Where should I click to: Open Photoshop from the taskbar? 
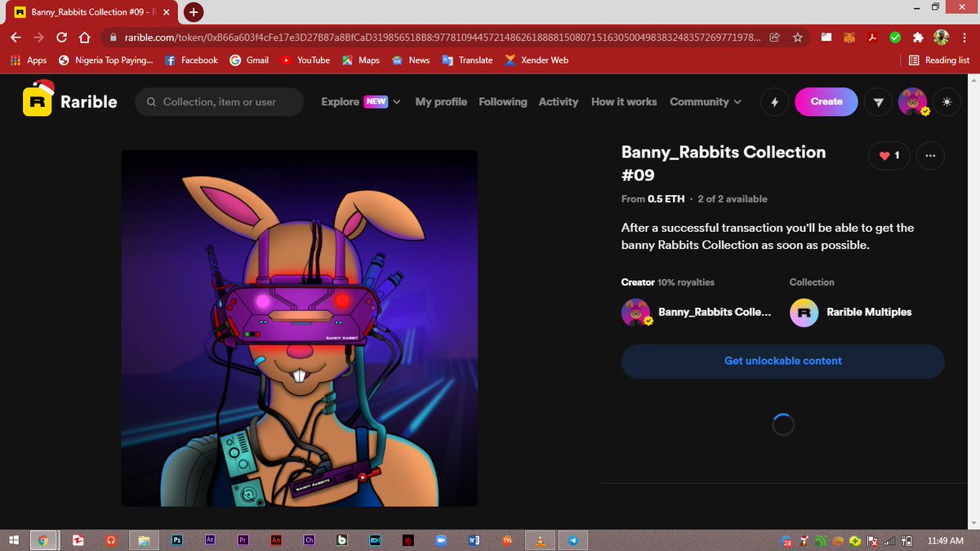click(x=176, y=540)
